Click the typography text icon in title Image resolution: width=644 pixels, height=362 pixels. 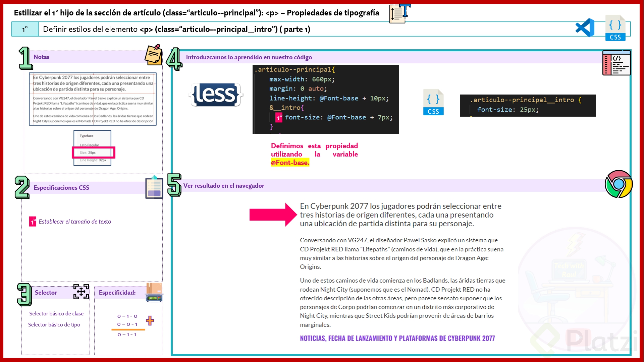click(x=400, y=13)
